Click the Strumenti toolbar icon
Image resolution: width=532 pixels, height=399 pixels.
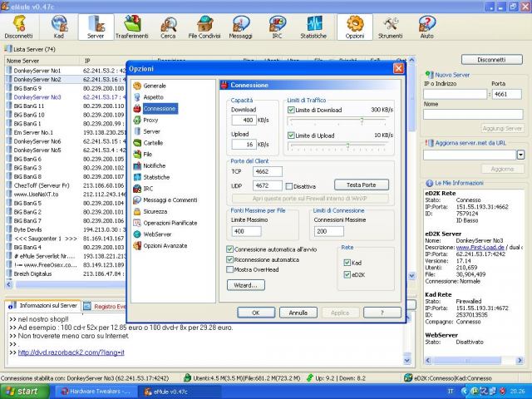click(x=390, y=27)
